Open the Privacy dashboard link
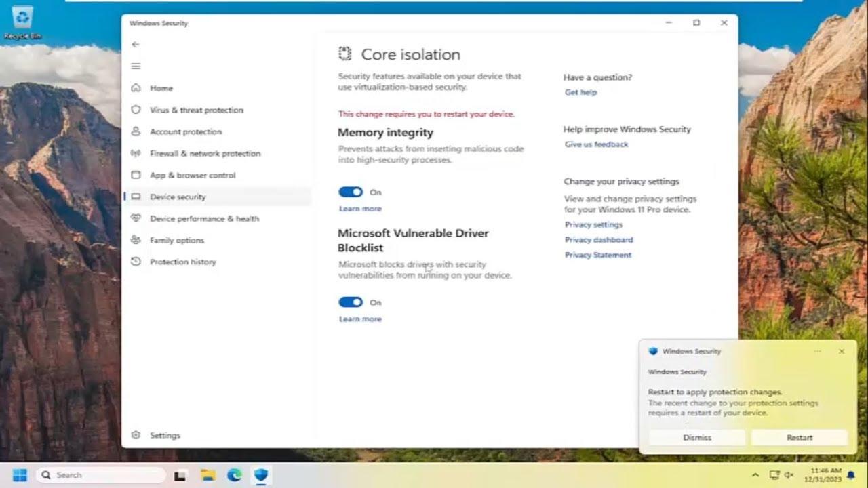This screenshot has width=868, height=488. 599,239
